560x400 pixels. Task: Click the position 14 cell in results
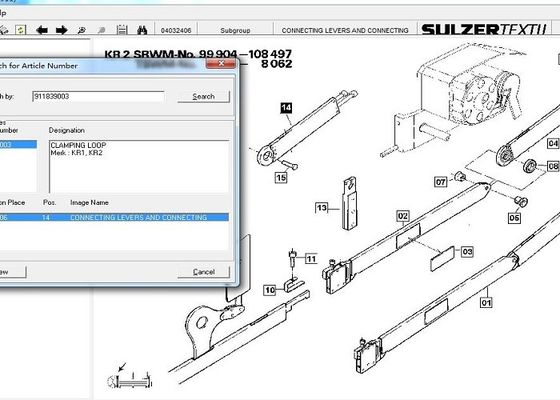click(x=46, y=217)
